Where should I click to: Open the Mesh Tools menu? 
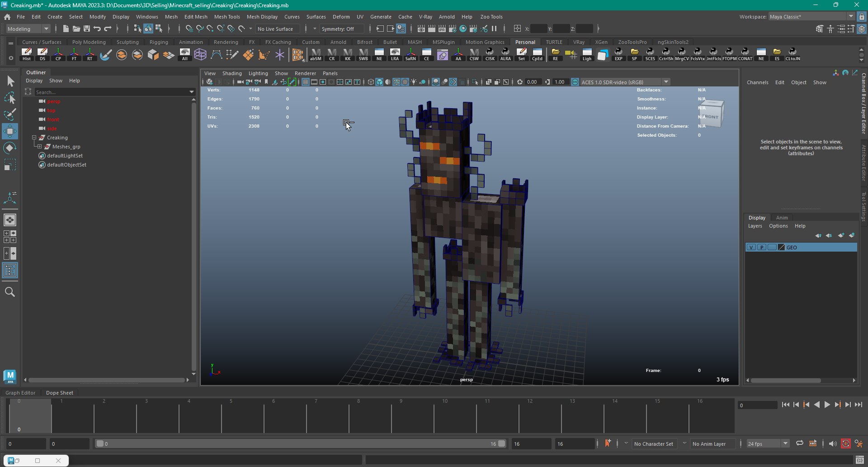pyautogui.click(x=227, y=17)
